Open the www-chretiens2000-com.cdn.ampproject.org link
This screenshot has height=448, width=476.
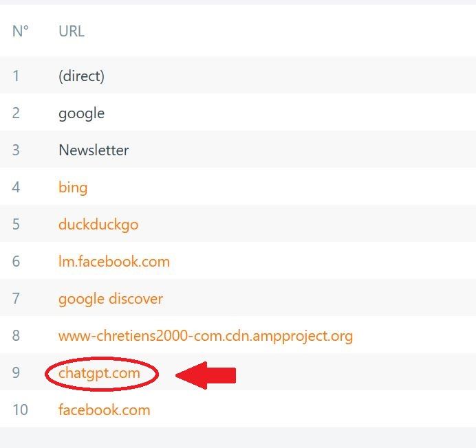pyautogui.click(x=206, y=336)
